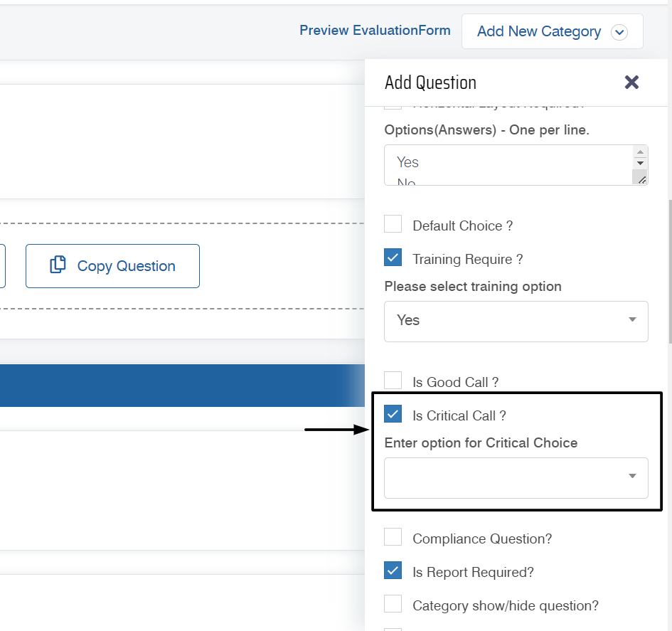The width and height of the screenshot is (672, 631).
Task: Disable the Is Report Required checkbox
Action: pyautogui.click(x=393, y=570)
